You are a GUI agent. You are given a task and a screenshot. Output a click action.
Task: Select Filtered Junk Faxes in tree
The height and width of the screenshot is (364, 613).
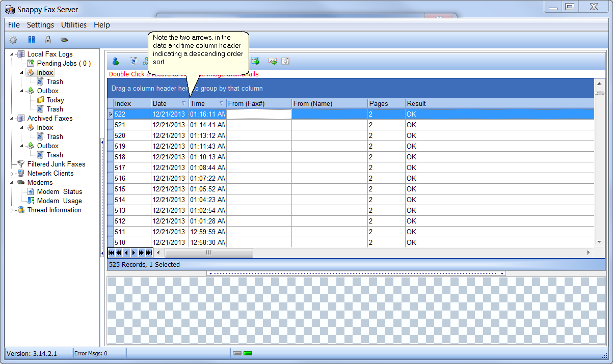[x=57, y=164]
